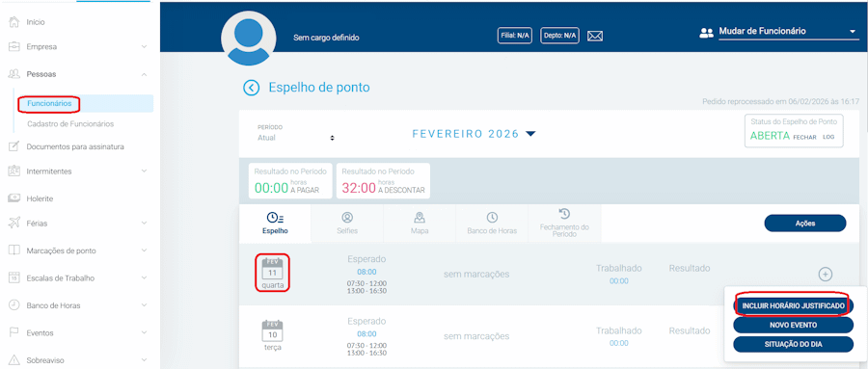Open the Espelho tab

(x=275, y=223)
